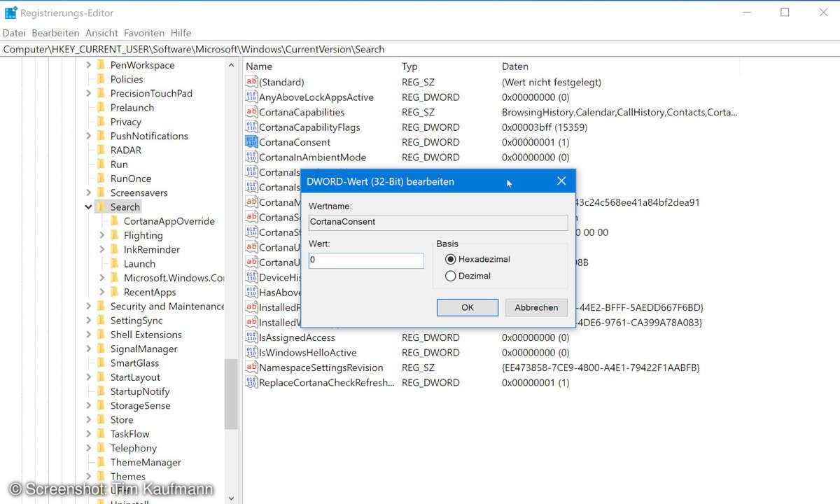Click the CortanaAppOverride folder icon
Image resolution: width=840 pixels, height=504 pixels.
coord(115,221)
